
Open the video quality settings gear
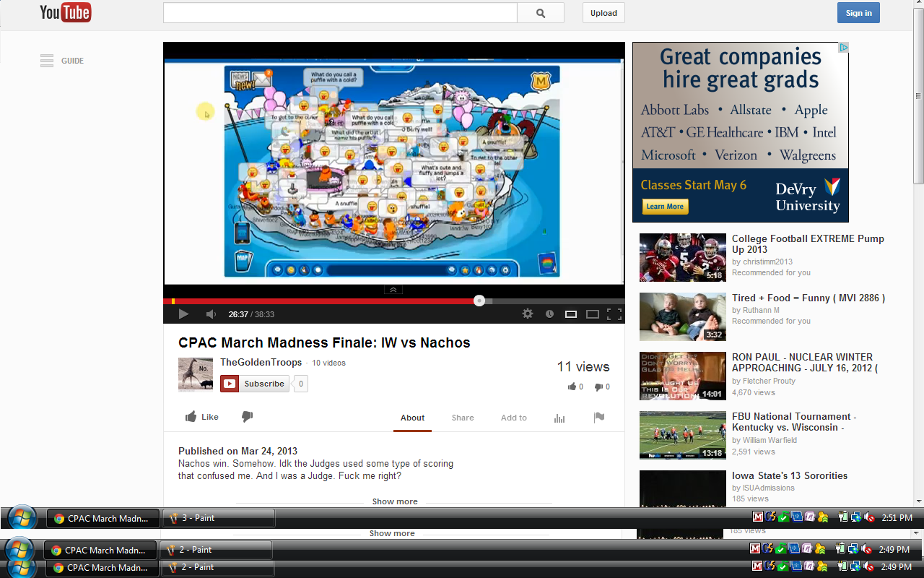(x=528, y=314)
